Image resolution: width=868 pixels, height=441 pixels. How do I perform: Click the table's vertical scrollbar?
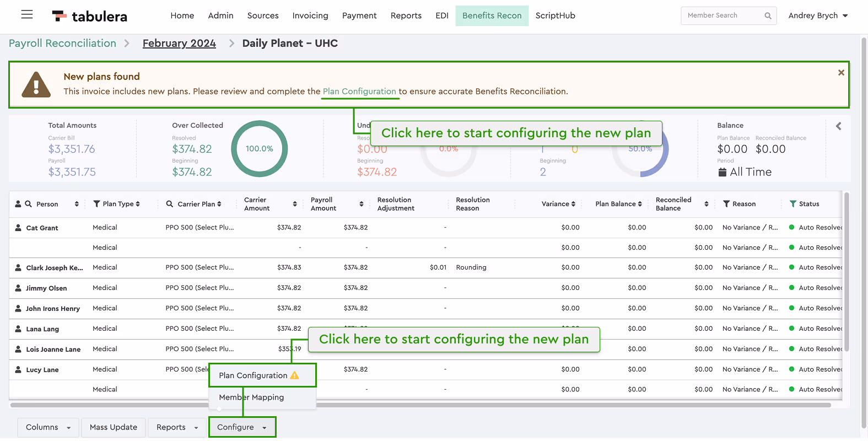(x=847, y=271)
